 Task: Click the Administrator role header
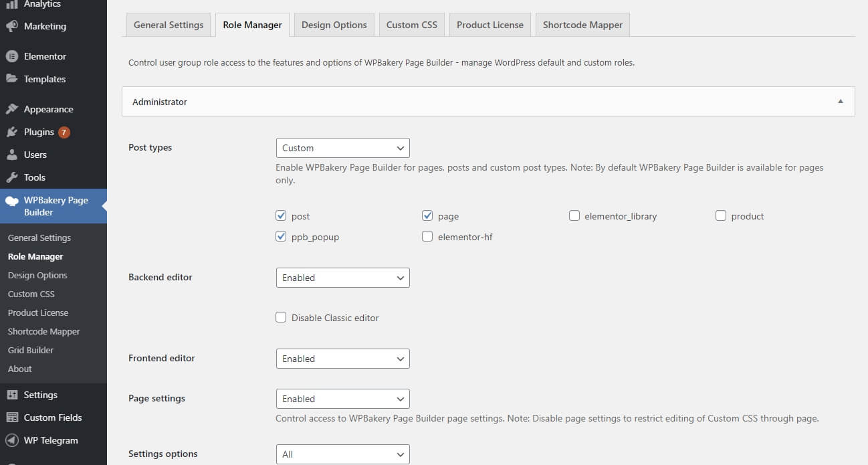point(488,102)
